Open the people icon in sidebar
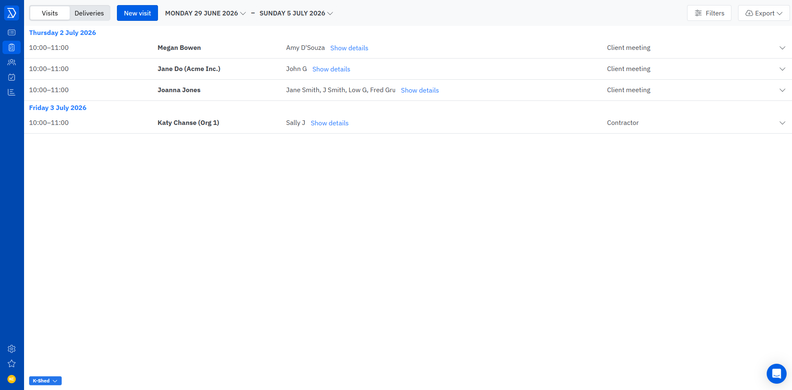 [12, 63]
